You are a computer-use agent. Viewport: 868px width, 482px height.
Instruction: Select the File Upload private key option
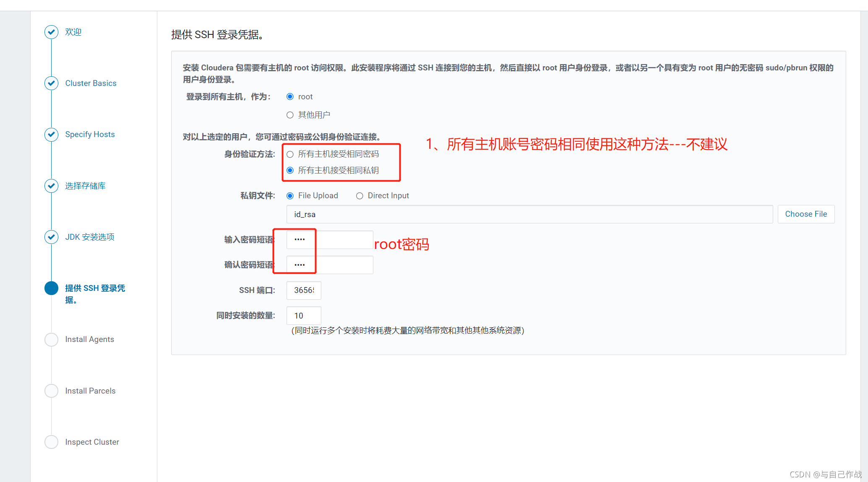(x=290, y=196)
